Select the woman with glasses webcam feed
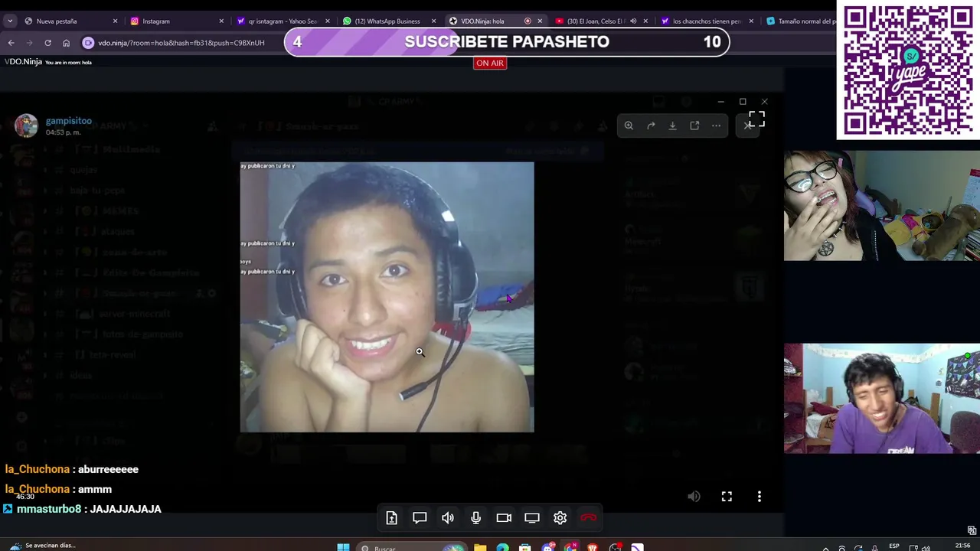 [881, 206]
